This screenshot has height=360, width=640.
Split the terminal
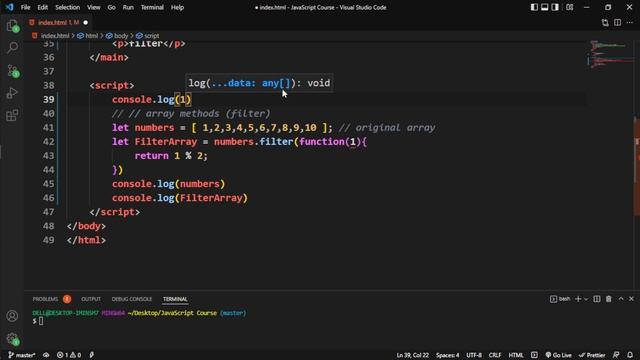[597, 299]
